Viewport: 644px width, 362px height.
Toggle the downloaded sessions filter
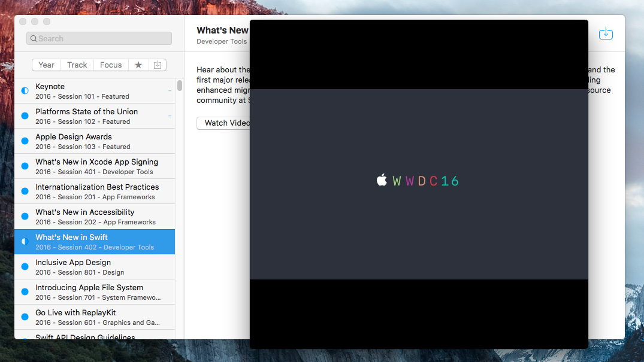157,65
